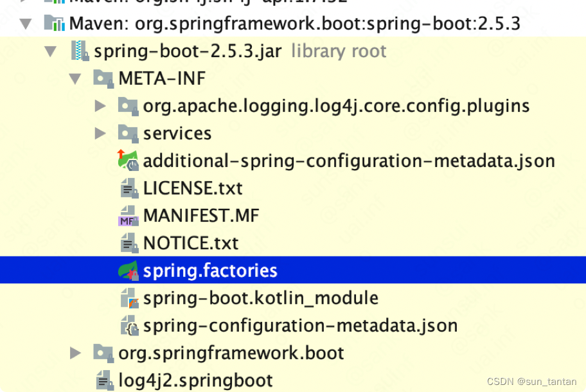
Task: Click the file icon of spring-configuration-metadata.json
Action: [x=129, y=325]
